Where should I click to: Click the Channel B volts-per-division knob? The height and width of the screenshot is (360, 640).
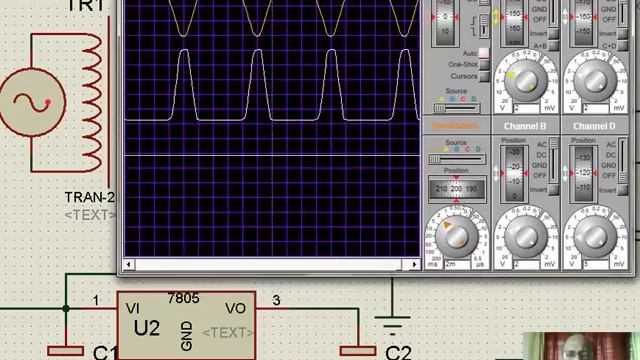pyautogui.click(x=526, y=237)
